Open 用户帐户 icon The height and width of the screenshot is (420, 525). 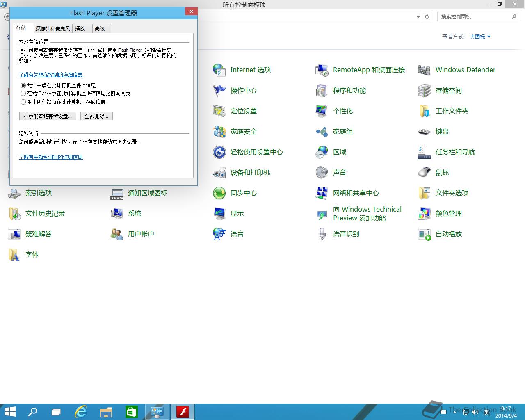117,234
